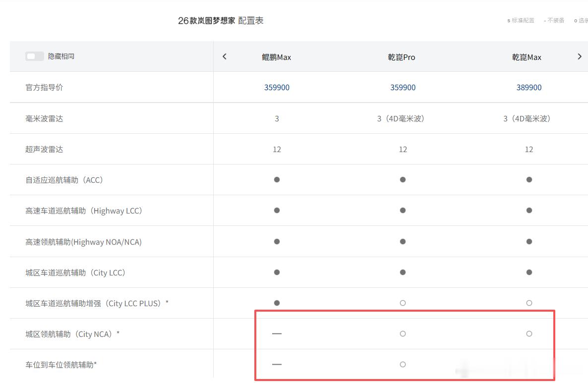
Task: Toggle the 隐藏相同 switch
Action: pyautogui.click(x=35, y=56)
